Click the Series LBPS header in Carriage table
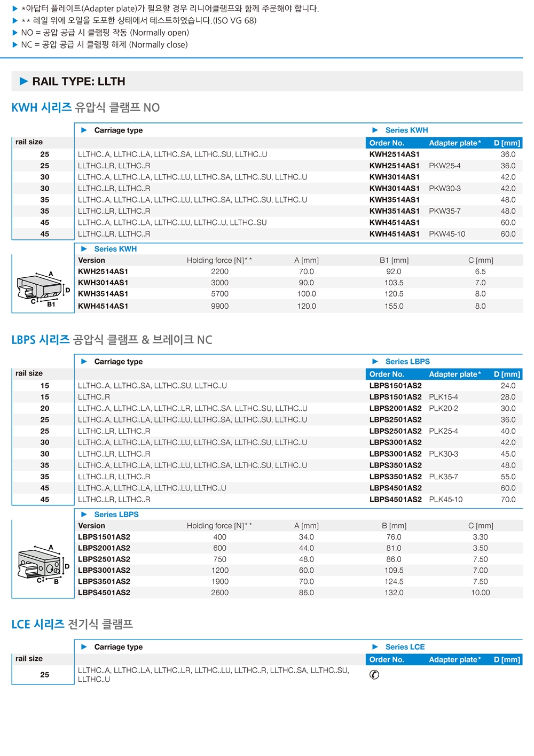This screenshot has width=534, height=756. (407, 362)
